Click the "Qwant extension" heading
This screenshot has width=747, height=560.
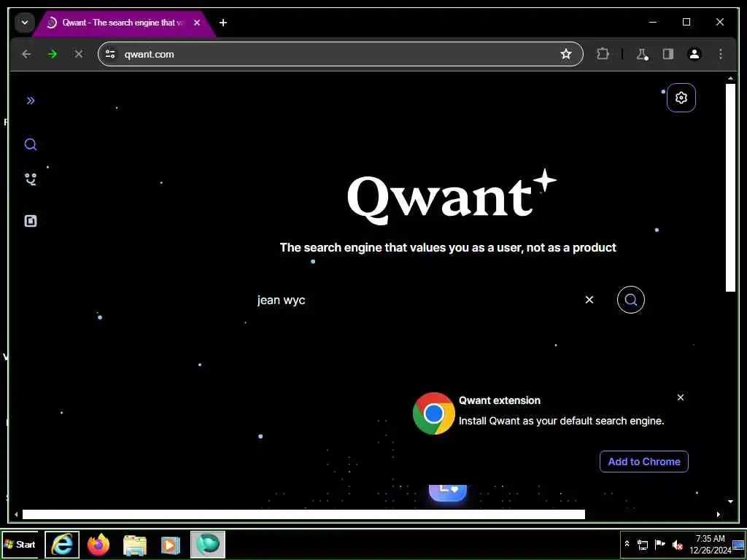pyautogui.click(x=499, y=400)
